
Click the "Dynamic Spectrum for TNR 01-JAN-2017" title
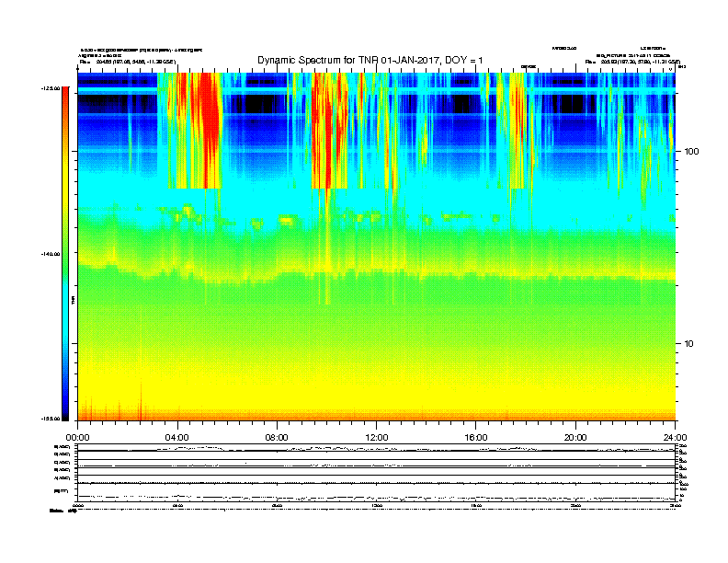click(x=370, y=61)
